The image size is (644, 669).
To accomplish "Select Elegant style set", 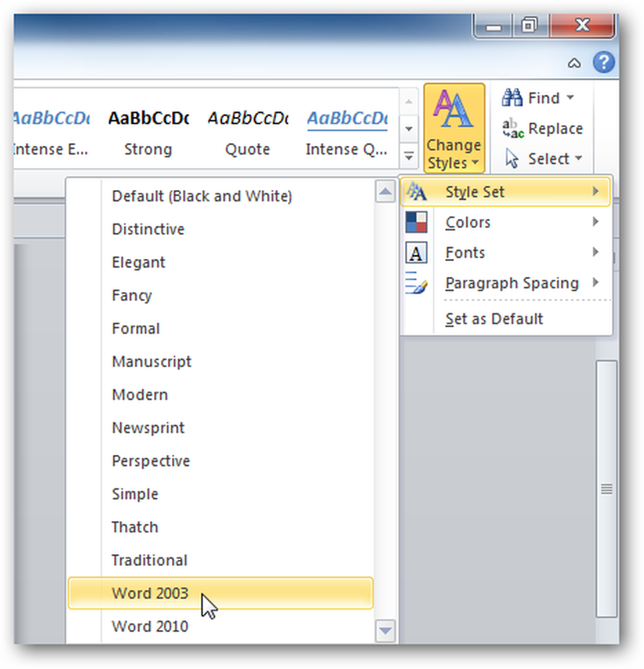I will [220, 262].
